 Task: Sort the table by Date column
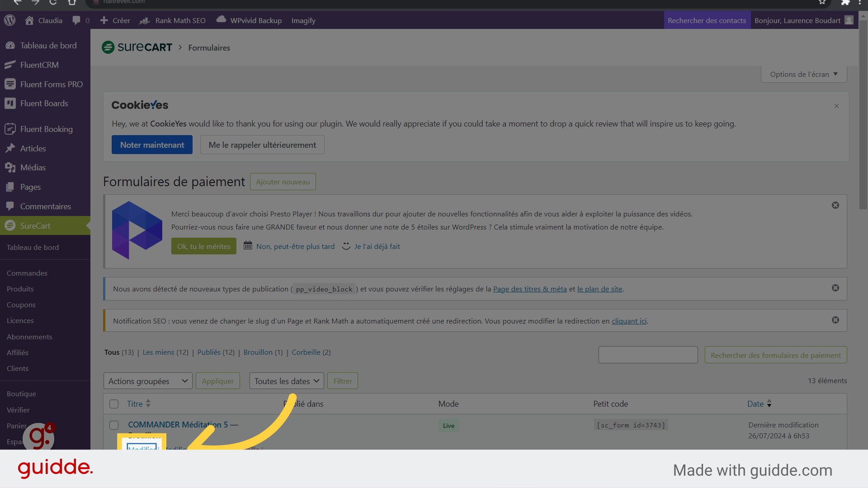pos(759,404)
